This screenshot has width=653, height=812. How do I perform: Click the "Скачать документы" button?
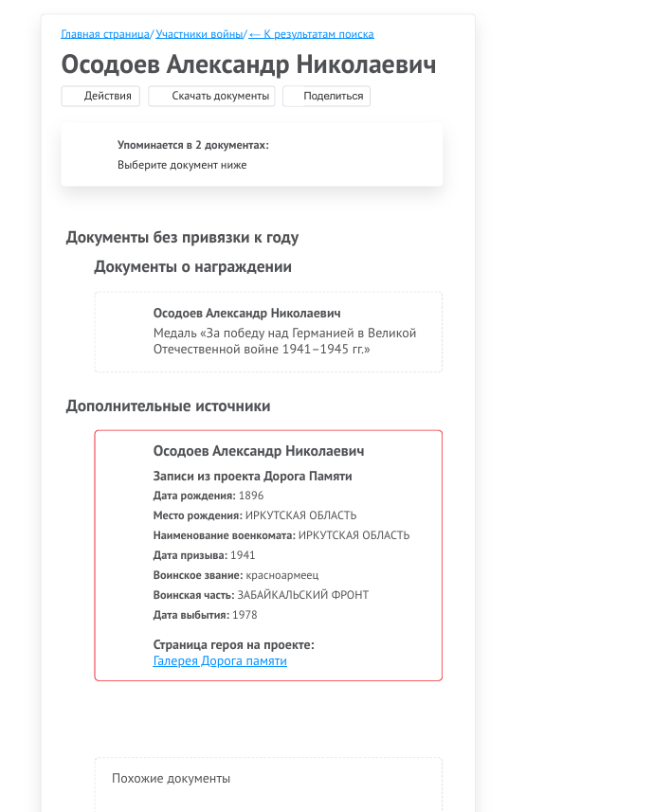click(210, 96)
